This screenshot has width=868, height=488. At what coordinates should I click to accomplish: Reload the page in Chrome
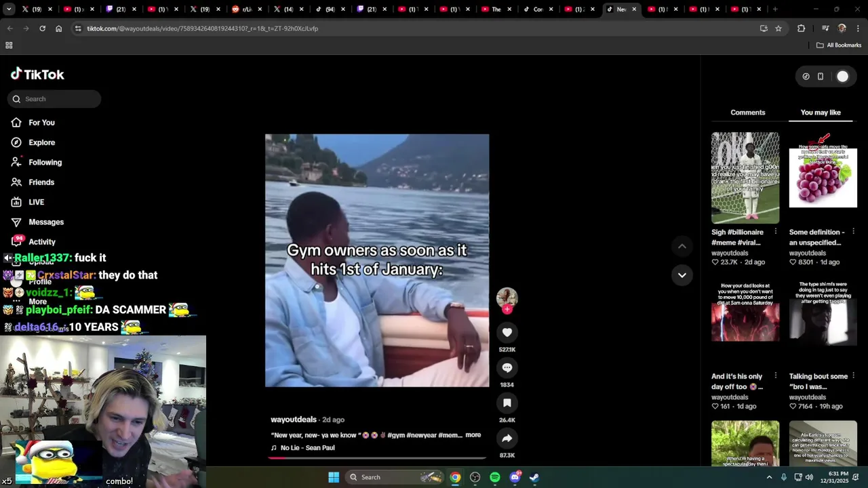[42, 28]
